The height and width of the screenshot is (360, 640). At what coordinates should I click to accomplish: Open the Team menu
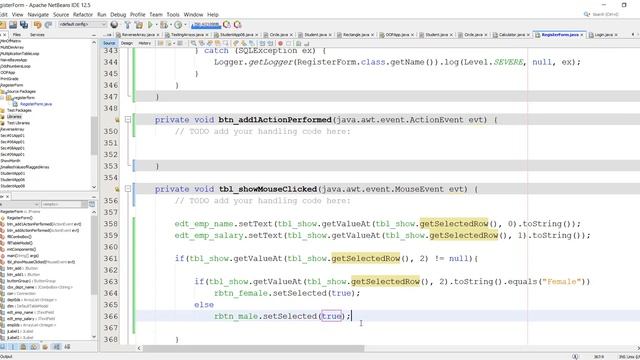coord(156,14)
